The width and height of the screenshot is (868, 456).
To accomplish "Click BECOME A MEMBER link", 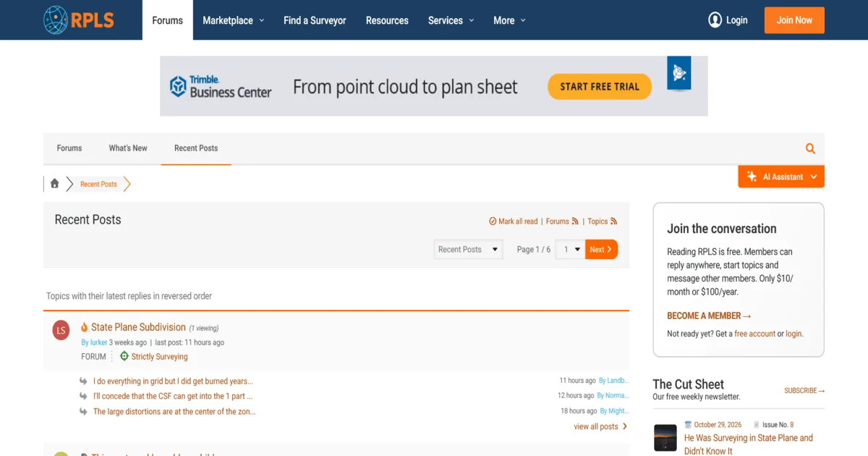I will click(x=709, y=316).
